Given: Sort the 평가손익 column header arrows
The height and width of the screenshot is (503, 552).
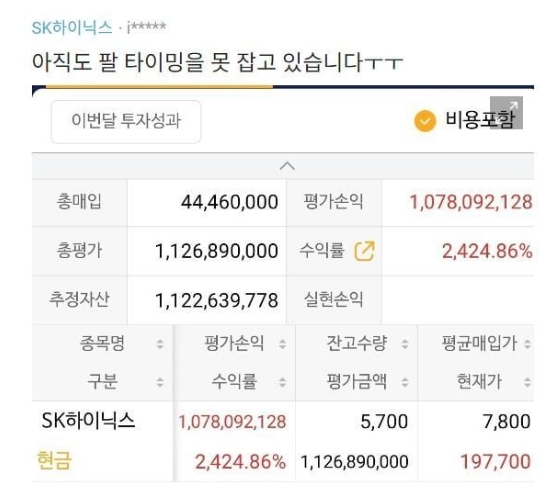Looking at the screenshot, I should (282, 344).
